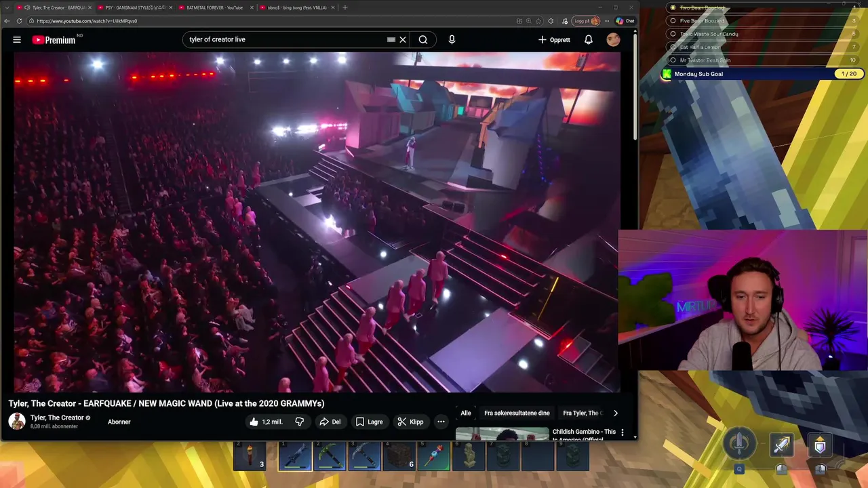Reload the YouTube page

click(19, 21)
